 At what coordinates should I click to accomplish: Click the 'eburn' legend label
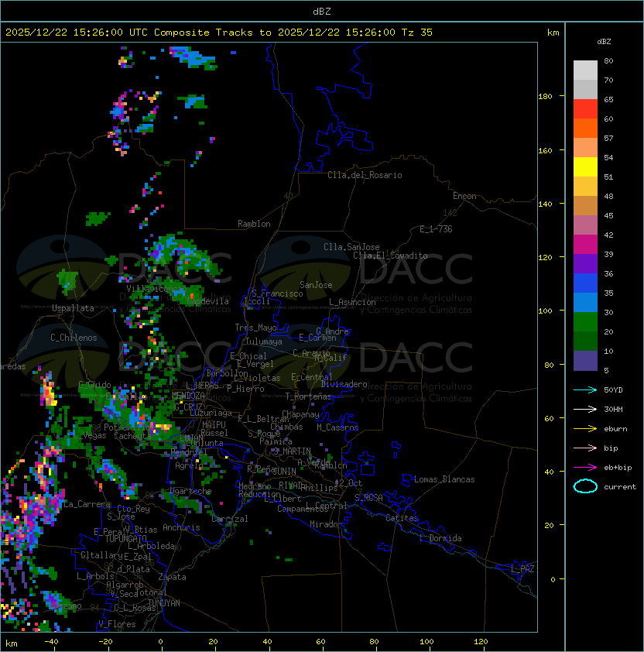615,429
